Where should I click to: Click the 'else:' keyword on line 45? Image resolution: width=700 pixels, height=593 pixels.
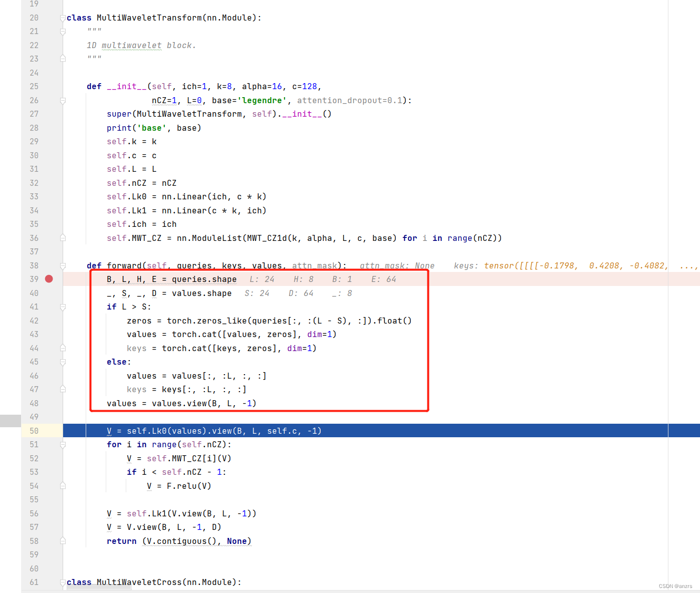pos(119,362)
